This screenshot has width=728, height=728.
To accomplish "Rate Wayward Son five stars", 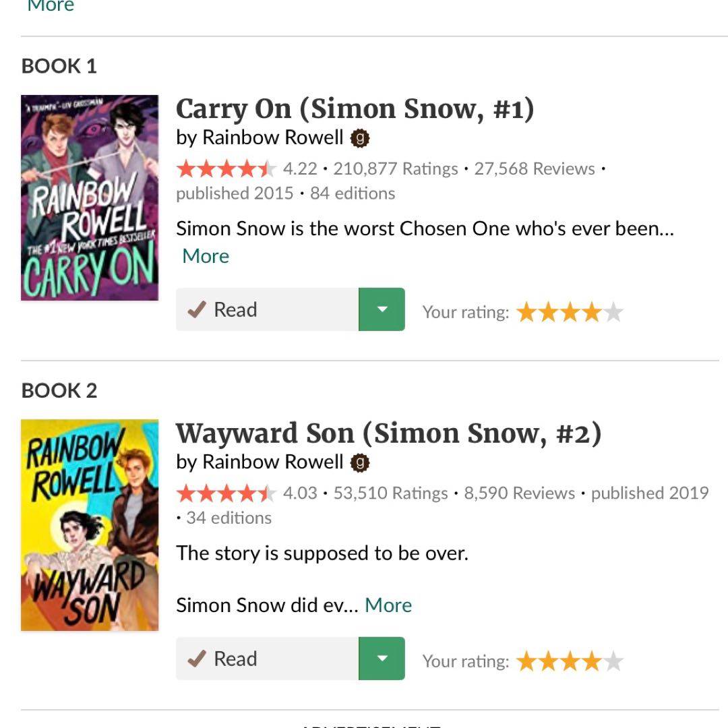I will [613, 662].
